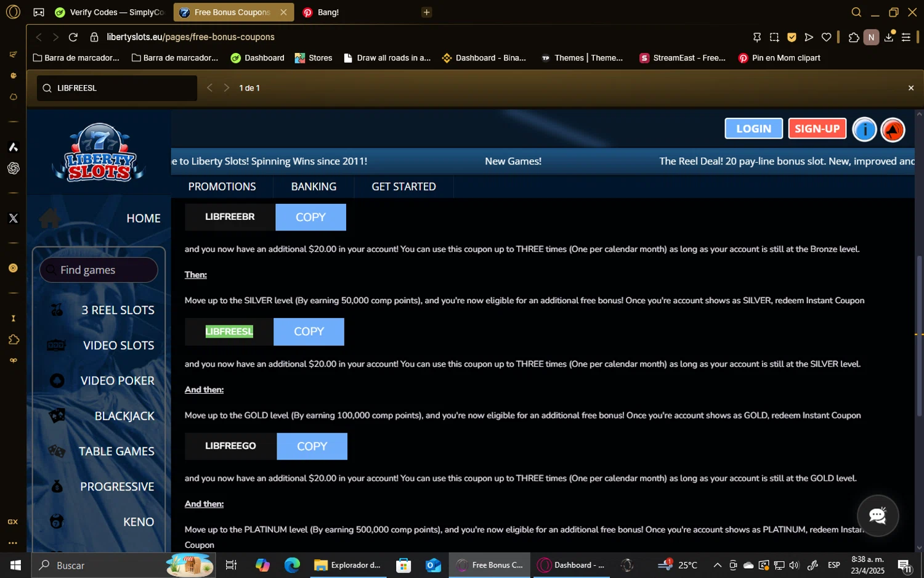
Task: Click the LOGIN button
Action: coord(753,128)
